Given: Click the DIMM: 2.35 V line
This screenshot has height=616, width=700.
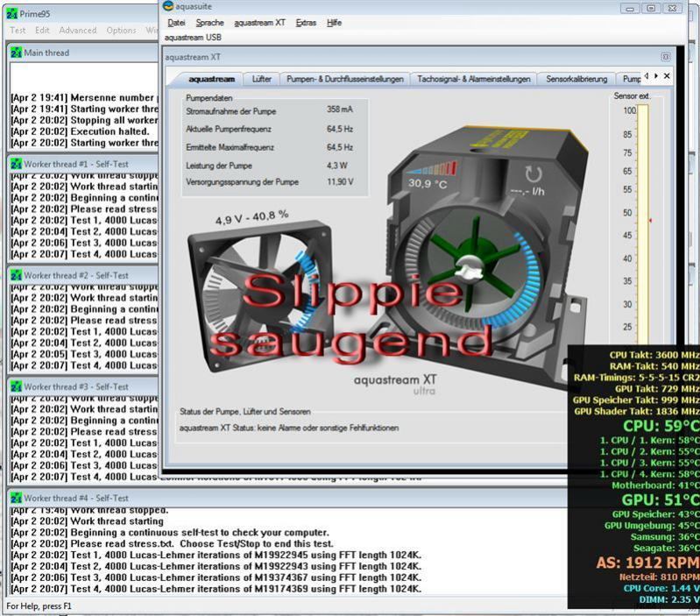Looking at the screenshot, I should (x=669, y=599).
